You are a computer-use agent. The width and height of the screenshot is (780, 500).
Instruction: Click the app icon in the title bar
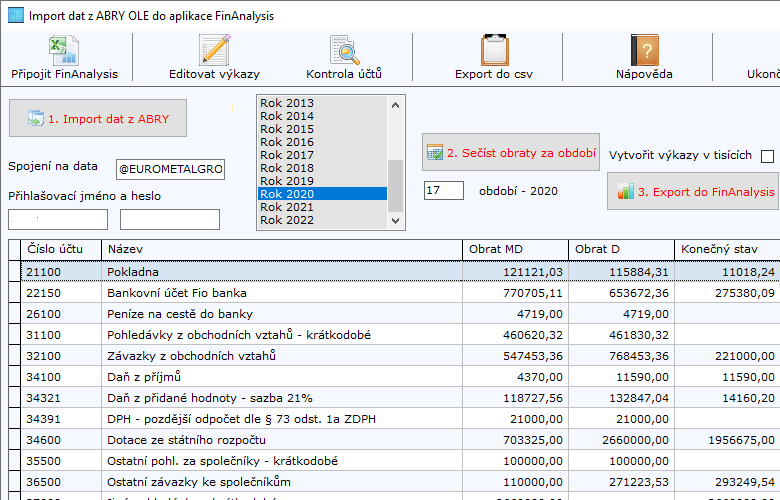[15, 15]
